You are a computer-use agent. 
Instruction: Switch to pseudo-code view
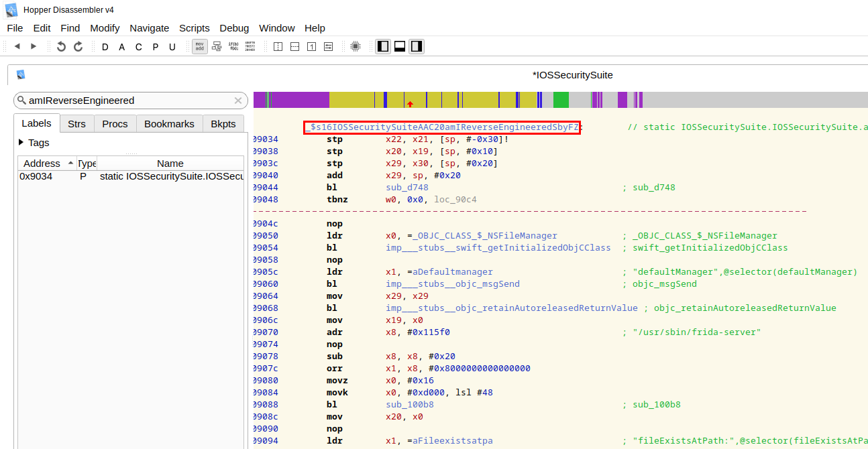tap(233, 46)
